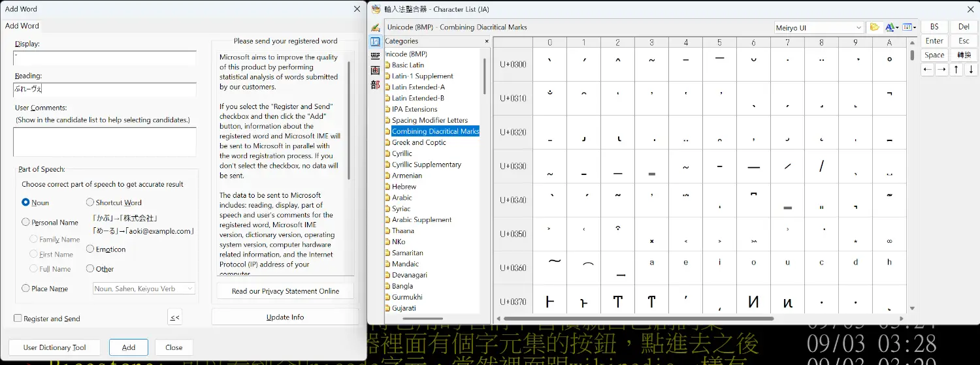Screen dimensions: 980x365
Task: Select the Samaritan category
Action: (x=407, y=253)
